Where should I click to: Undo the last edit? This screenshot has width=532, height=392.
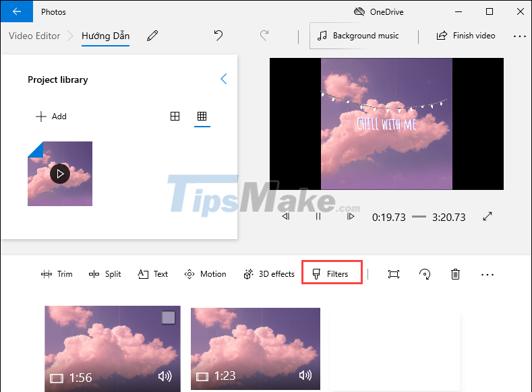(218, 35)
